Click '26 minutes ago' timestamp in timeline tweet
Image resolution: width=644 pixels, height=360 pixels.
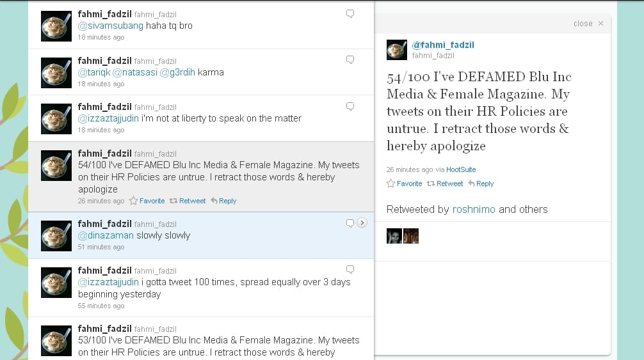(x=101, y=201)
